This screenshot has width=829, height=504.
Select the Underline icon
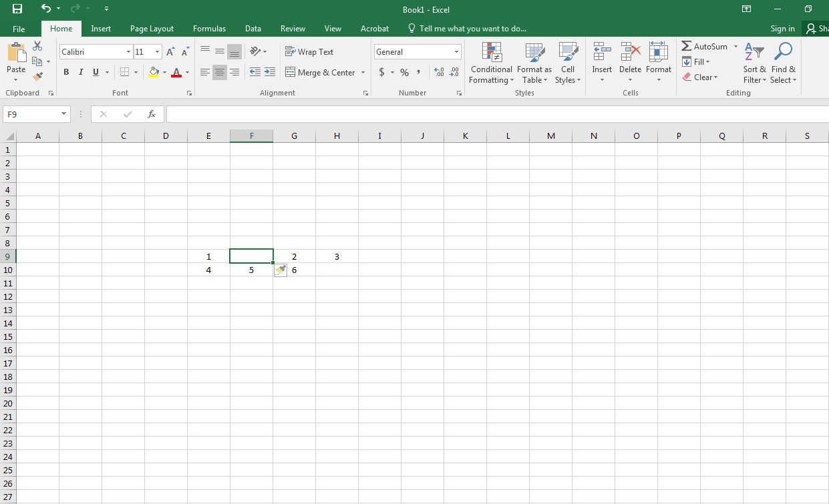[94, 71]
